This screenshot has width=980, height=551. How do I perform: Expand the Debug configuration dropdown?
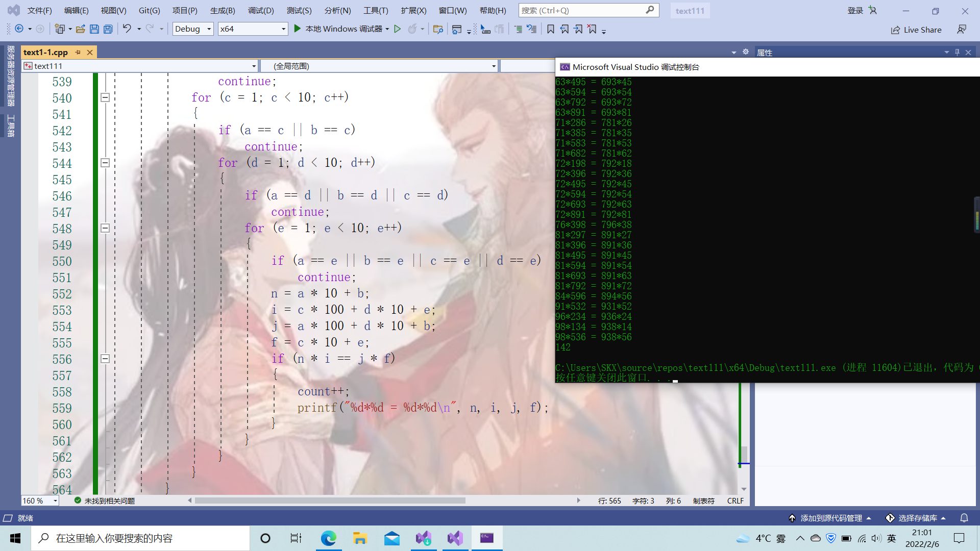pos(209,29)
